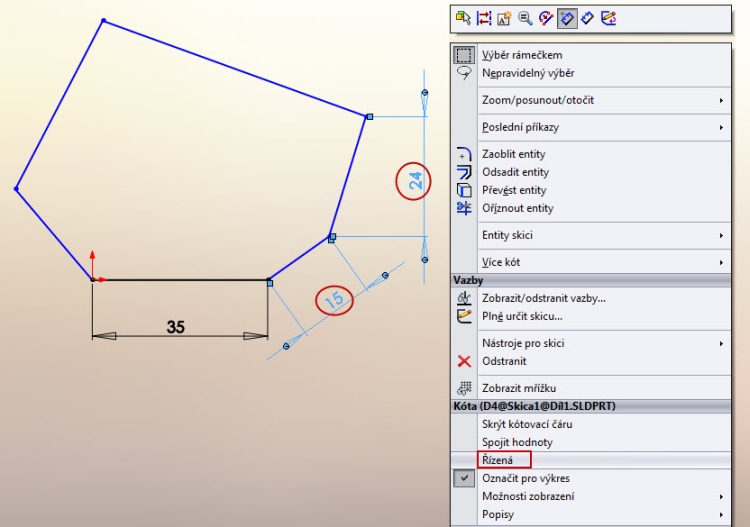Click the lower drag handle of dimension 24

pyautogui.click(x=424, y=260)
